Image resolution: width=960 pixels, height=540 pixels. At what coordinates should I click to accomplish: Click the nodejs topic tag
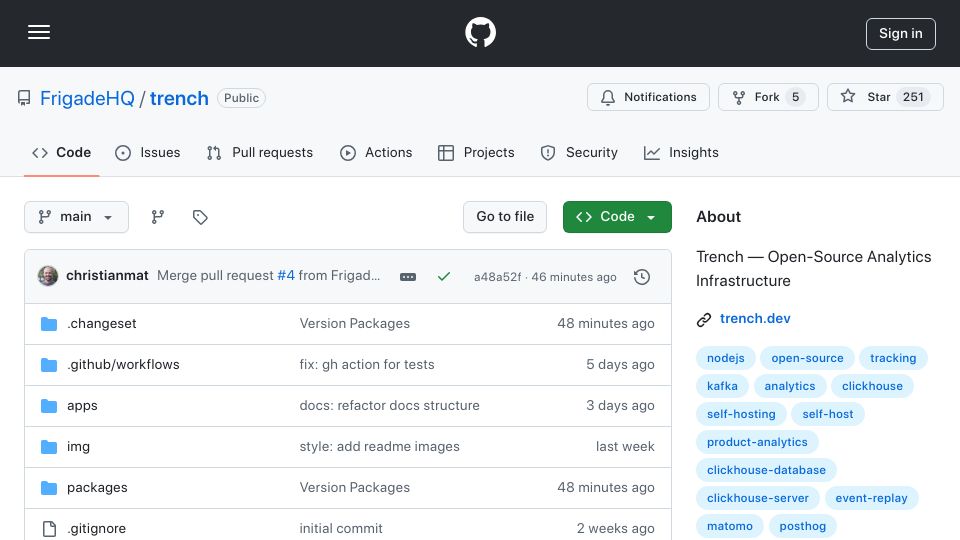[x=726, y=358]
